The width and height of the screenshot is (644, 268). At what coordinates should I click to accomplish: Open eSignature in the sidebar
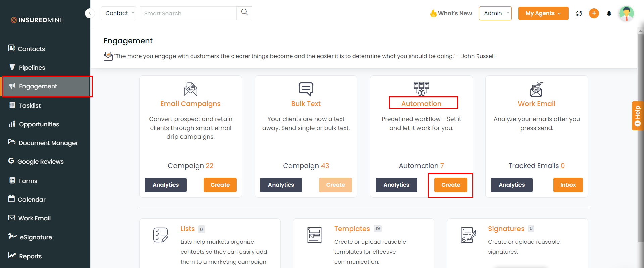tap(36, 237)
